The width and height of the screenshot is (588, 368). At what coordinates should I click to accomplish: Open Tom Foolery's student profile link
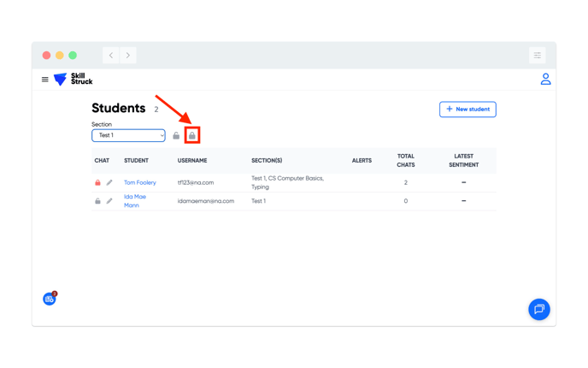pos(140,183)
